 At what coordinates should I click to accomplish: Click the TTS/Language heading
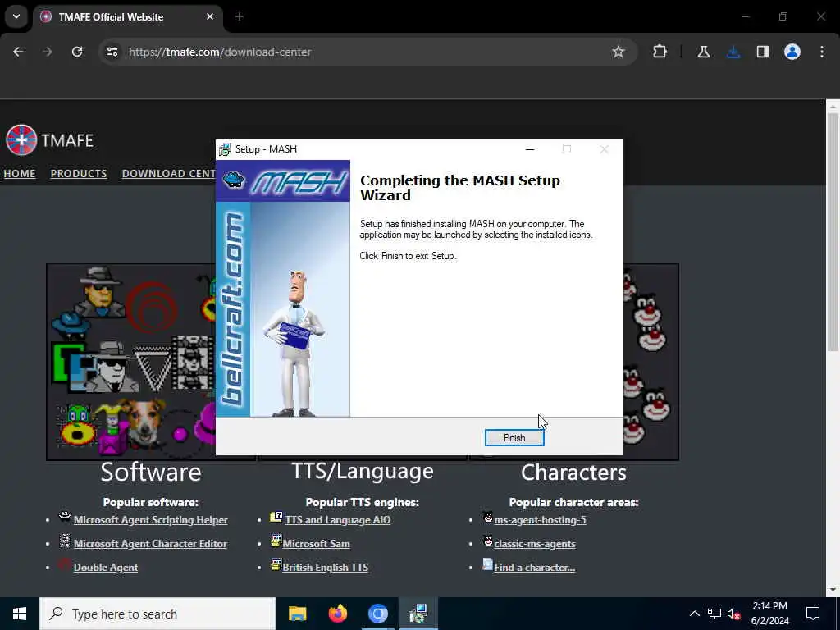point(363,471)
